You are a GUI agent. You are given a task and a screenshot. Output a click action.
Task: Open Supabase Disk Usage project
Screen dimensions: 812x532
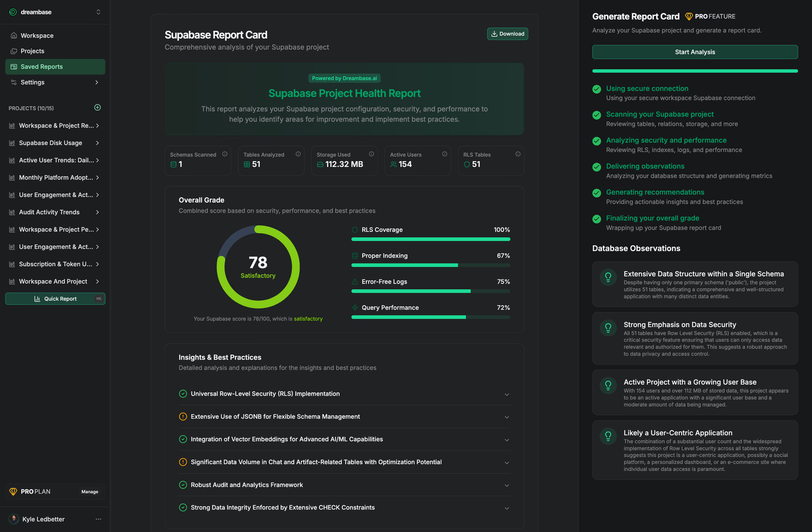pos(51,143)
